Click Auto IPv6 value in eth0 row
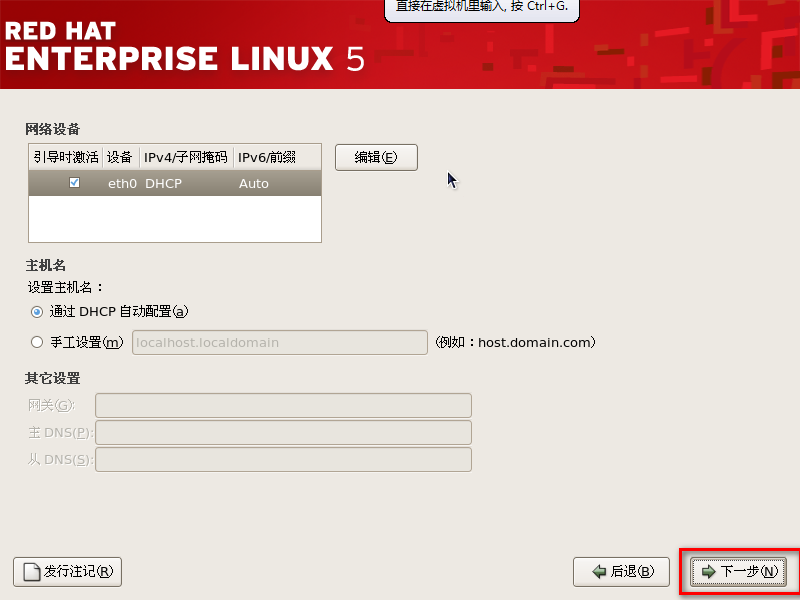This screenshot has width=800, height=600. 254,184
